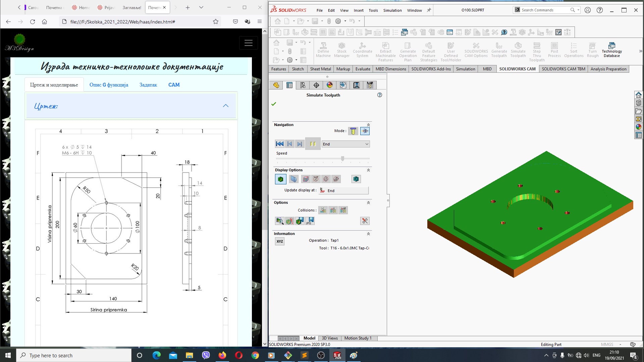Pause the toolpath simulation
The height and width of the screenshot is (362, 644).
[313, 144]
